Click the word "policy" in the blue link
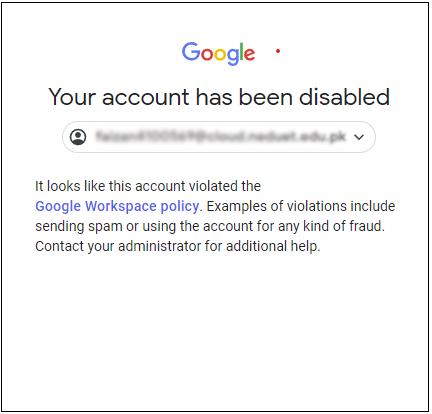432x414 pixels. (x=180, y=207)
